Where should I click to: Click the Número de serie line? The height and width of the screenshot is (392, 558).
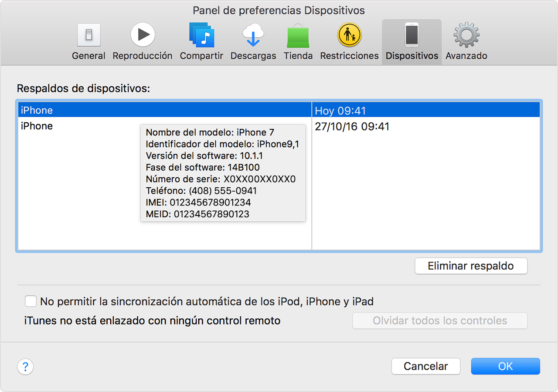coord(221,179)
